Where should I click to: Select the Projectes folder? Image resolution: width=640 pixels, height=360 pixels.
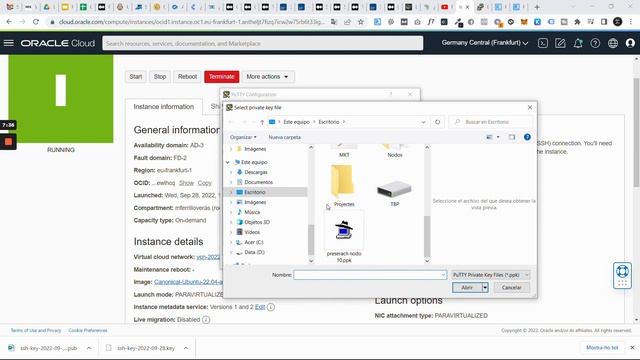343,186
